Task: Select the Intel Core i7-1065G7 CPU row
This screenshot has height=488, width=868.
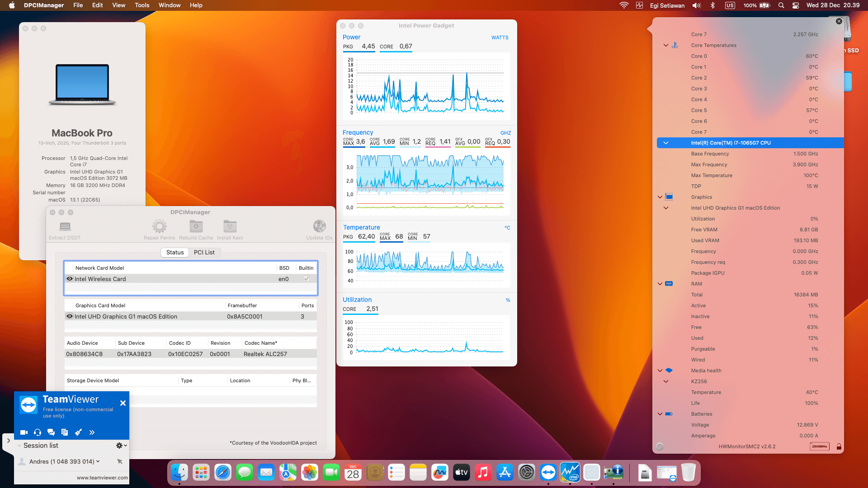Action: (731, 143)
